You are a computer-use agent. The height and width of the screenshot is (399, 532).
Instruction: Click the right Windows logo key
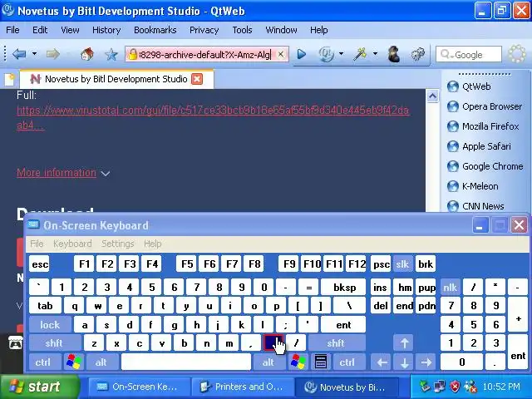click(x=298, y=362)
